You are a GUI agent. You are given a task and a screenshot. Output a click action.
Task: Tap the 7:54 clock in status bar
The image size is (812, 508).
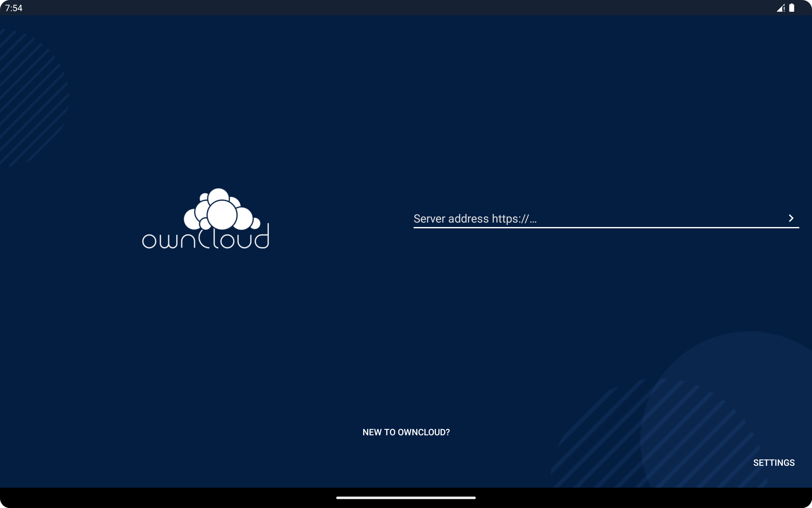coord(14,8)
